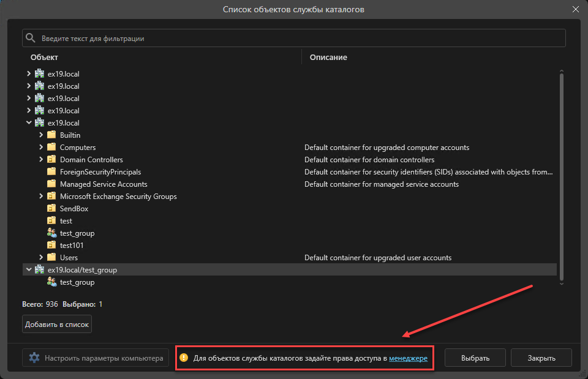This screenshot has height=379, width=588.
Task: Click the test_group group icon under ex19.local/test_group
Action: click(51, 282)
